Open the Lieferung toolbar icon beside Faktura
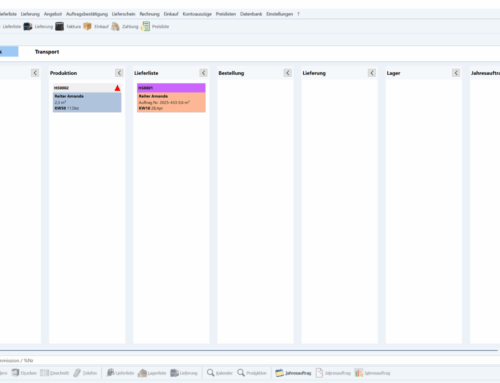Image resolution: width=500 pixels, height=383 pixels. pos(28,27)
